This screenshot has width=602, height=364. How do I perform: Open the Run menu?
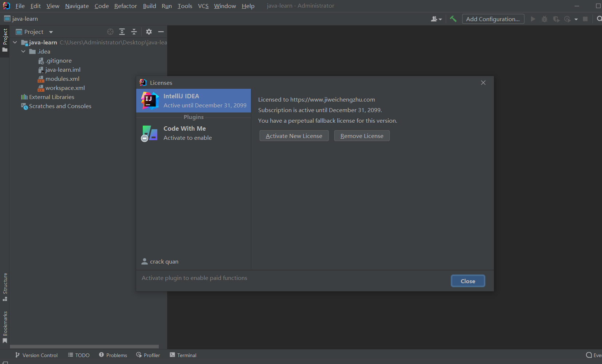[167, 6]
